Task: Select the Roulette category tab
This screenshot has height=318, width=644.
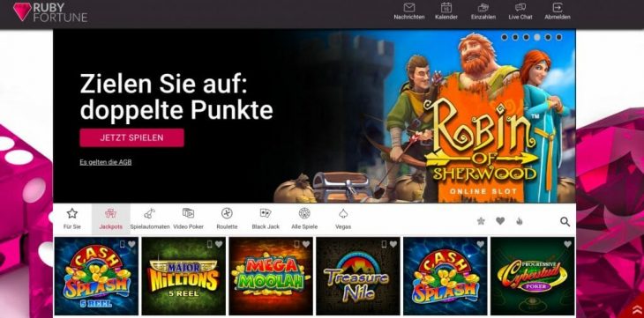Action: pyautogui.click(x=227, y=219)
